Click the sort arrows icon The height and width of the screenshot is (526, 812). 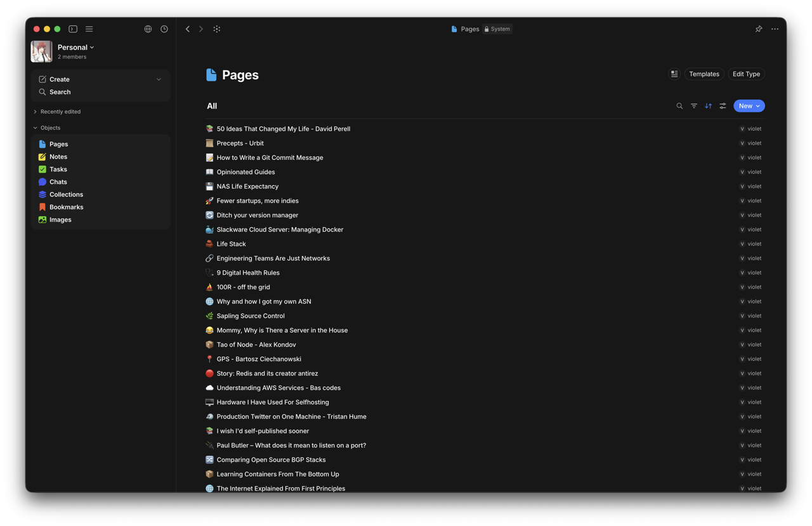(708, 106)
